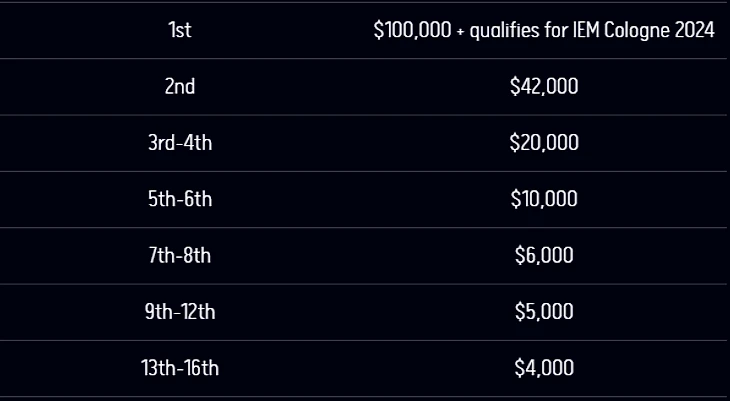The width and height of the screenshot is (730, 401).
Task: Click the plus sign after $100,000
Action: point(461,32)
